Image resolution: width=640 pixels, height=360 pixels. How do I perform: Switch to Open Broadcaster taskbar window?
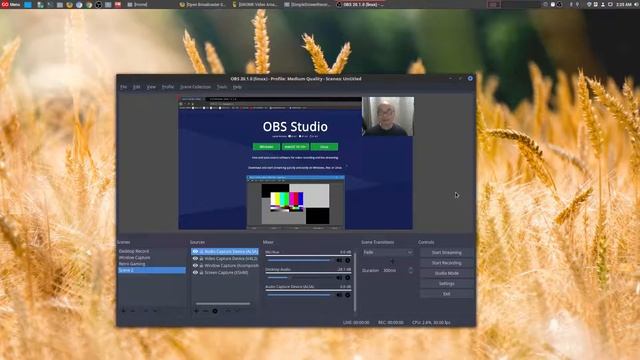coord(203,4)
